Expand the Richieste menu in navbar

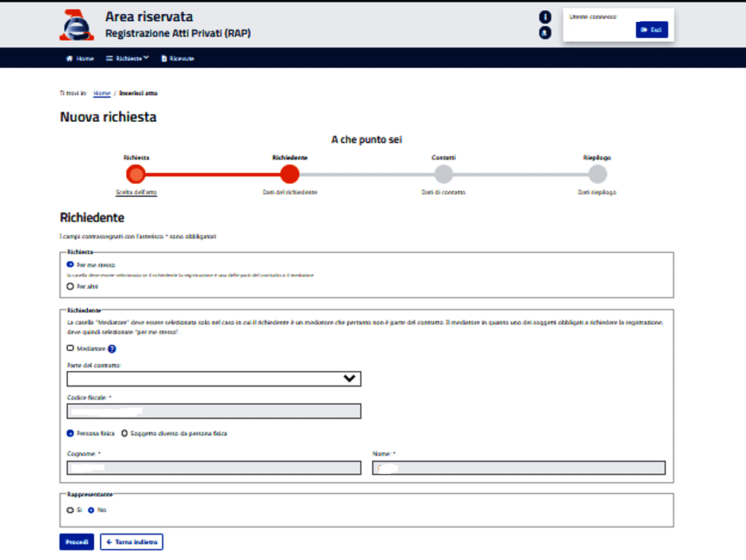point(128,58)
